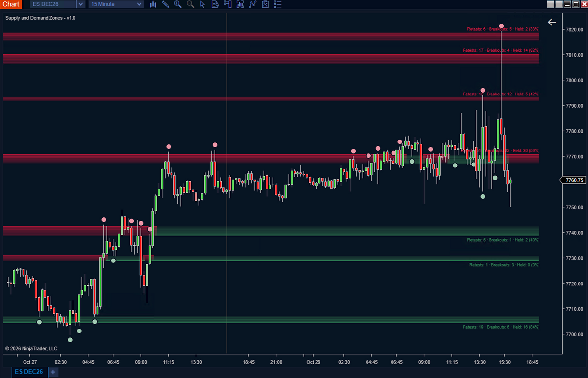Viewport: 588px width, 378px height.
Task: Click the NinjaTrader, LLC copyright text
Action: 31,349
